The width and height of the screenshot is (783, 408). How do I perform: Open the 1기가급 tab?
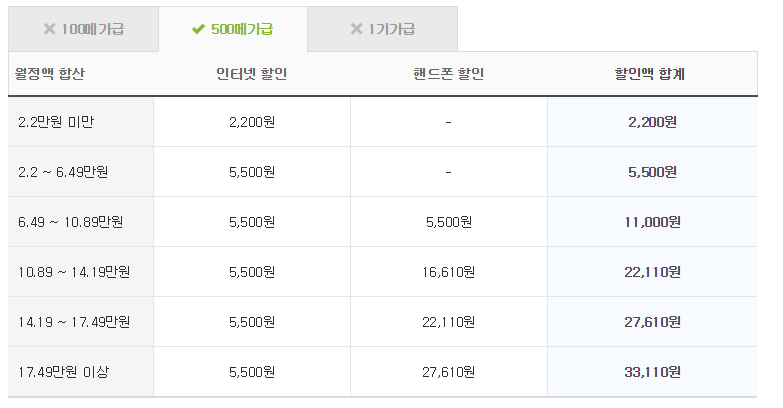point(382,29)
